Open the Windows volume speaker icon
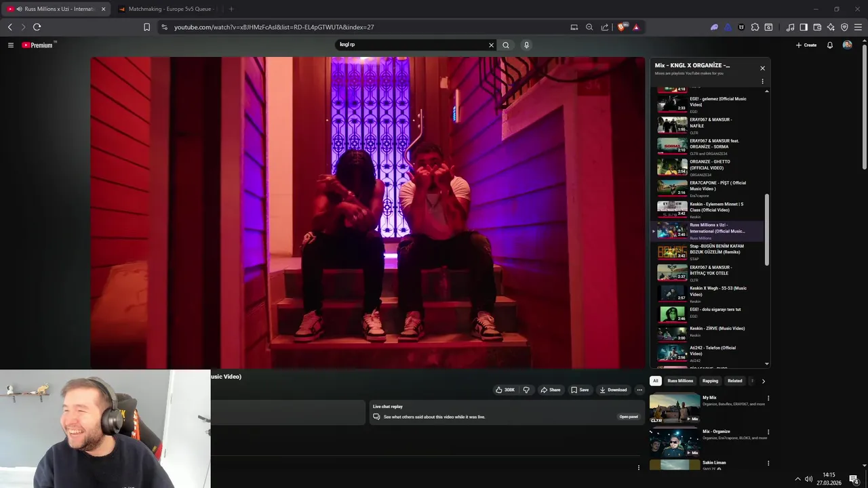 point(807,479)
